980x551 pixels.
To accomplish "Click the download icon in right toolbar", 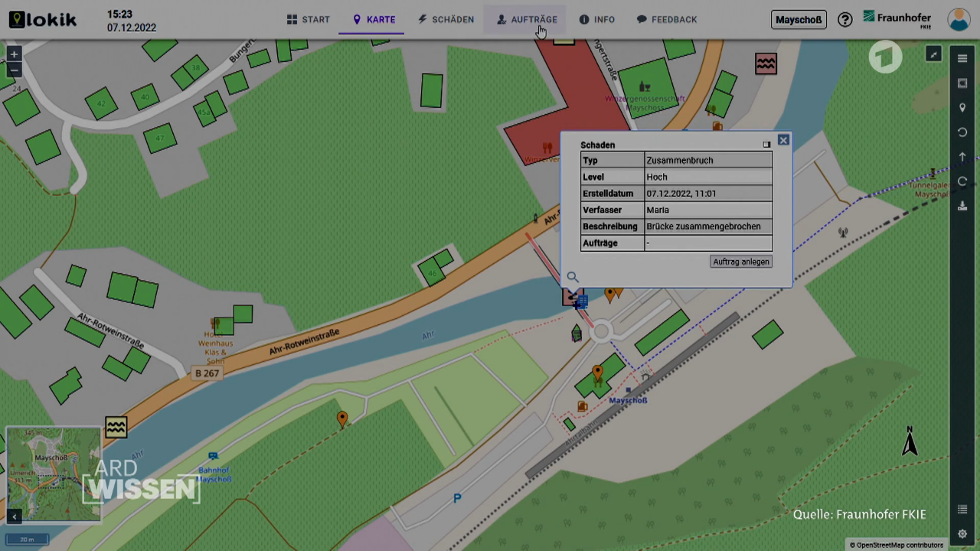I will coord(962,206).
